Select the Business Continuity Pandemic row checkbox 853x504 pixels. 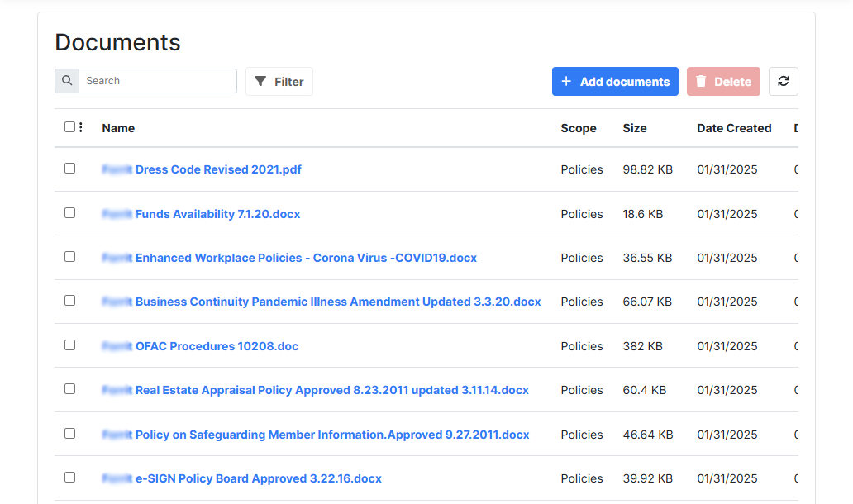(x=69, y=301)
